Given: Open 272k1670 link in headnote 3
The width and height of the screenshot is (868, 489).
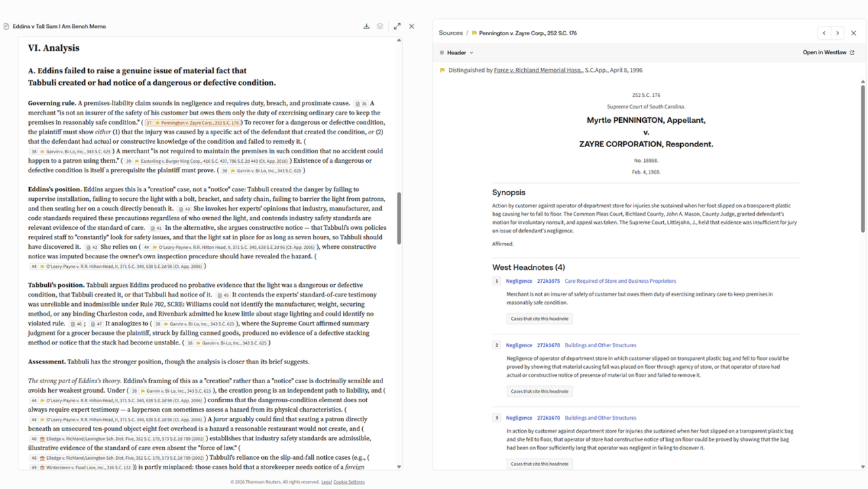Looking at the screenshot, I should [549, 418].
